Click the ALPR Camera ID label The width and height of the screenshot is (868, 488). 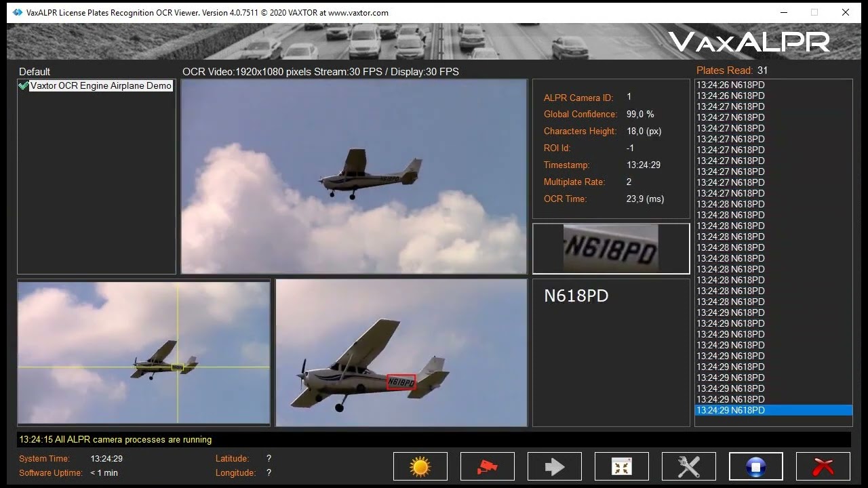click(578, 98)
